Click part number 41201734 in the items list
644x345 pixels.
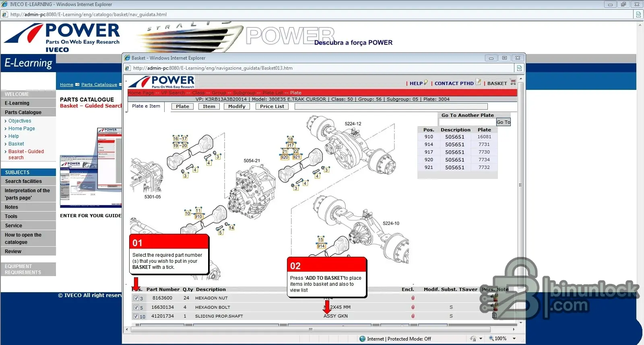[x=163, y=316]
